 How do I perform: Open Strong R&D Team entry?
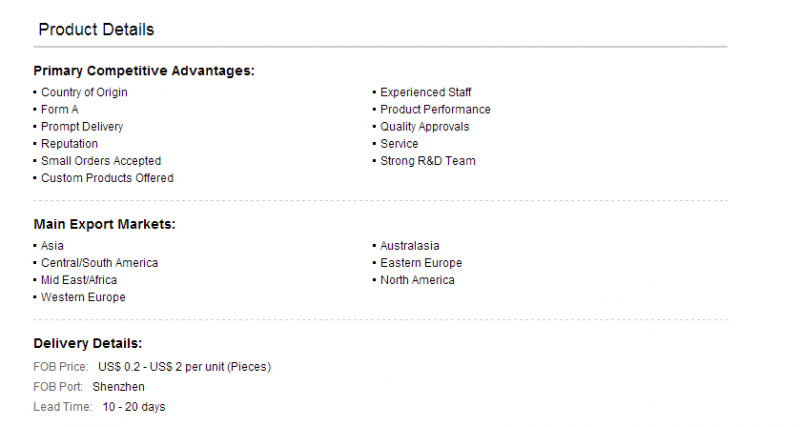point(428,161)
